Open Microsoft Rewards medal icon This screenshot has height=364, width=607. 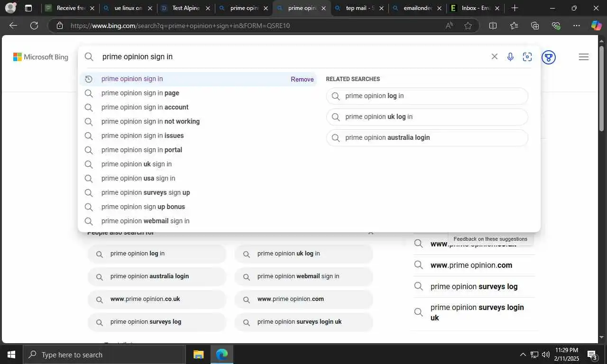pos(549,57)
